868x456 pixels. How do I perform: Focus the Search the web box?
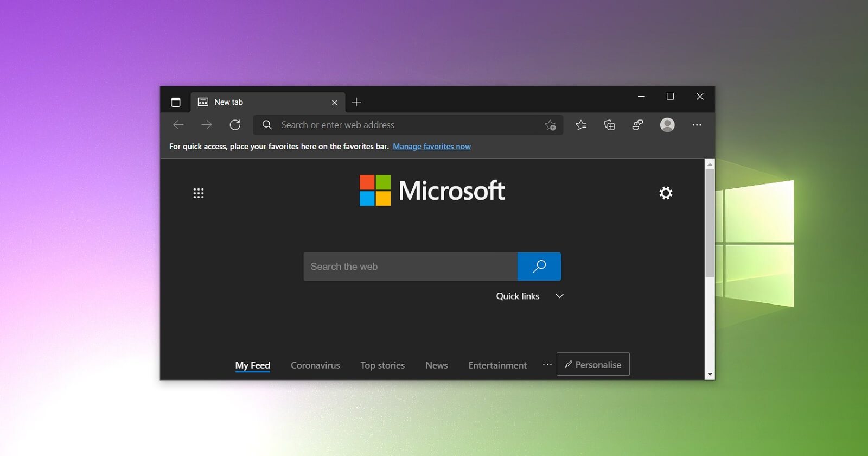coord(411,267)
